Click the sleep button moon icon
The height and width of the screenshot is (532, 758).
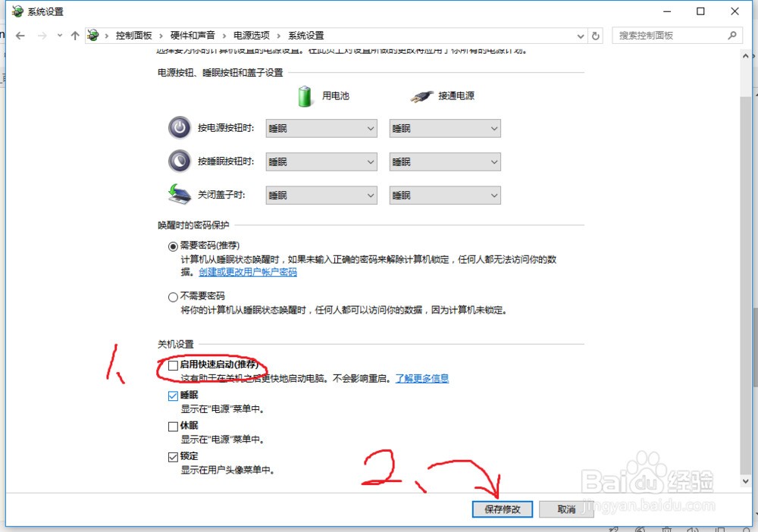coord(180,161)
